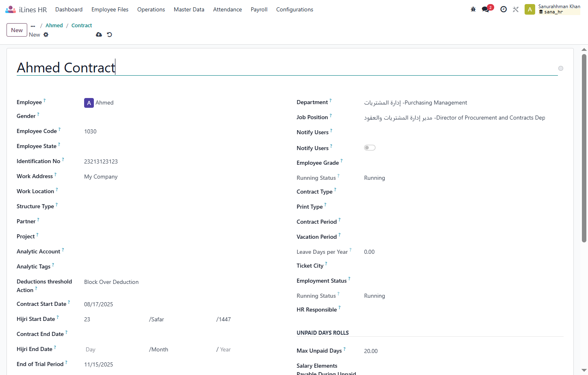This screenshot has width=588, height=375.
Task: Open the Payroll menu
Action: [x=259, y=9]
